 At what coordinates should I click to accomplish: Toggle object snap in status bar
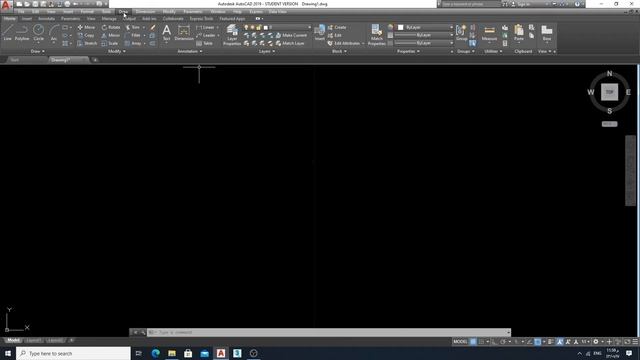click(538, 342)
